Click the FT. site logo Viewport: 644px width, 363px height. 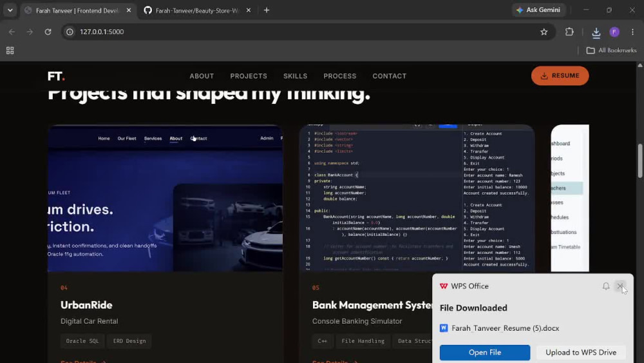point(56,76)
